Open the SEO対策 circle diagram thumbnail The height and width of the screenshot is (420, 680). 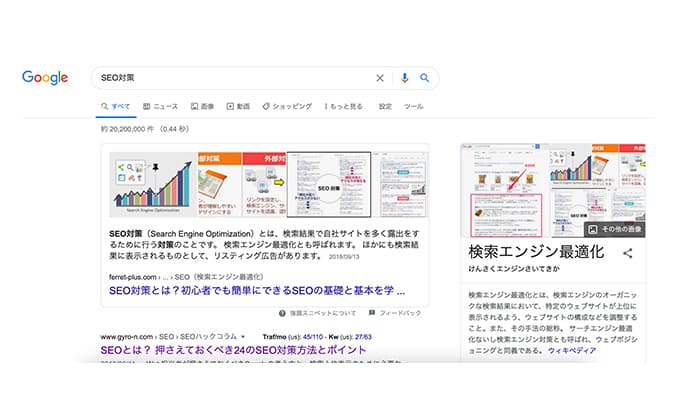tap(329, 184)
